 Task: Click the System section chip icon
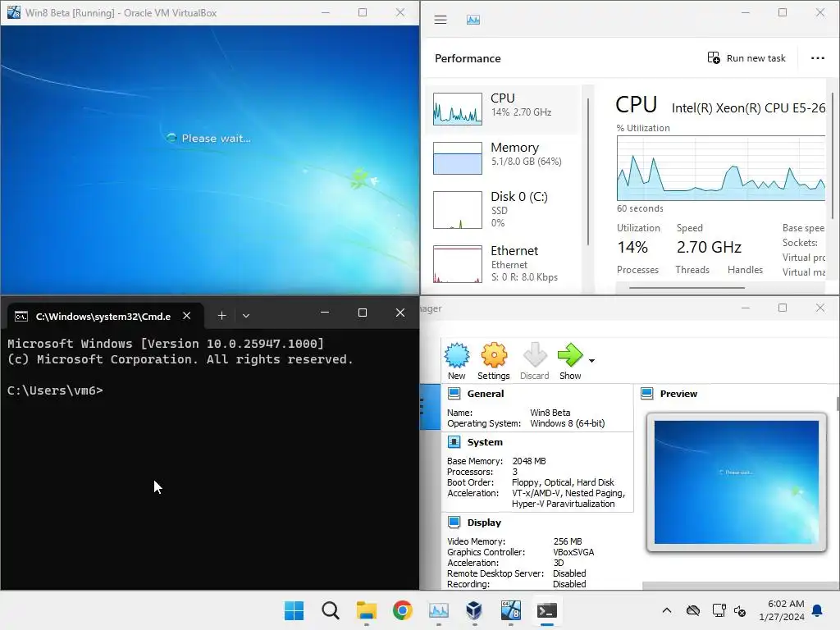454,442
